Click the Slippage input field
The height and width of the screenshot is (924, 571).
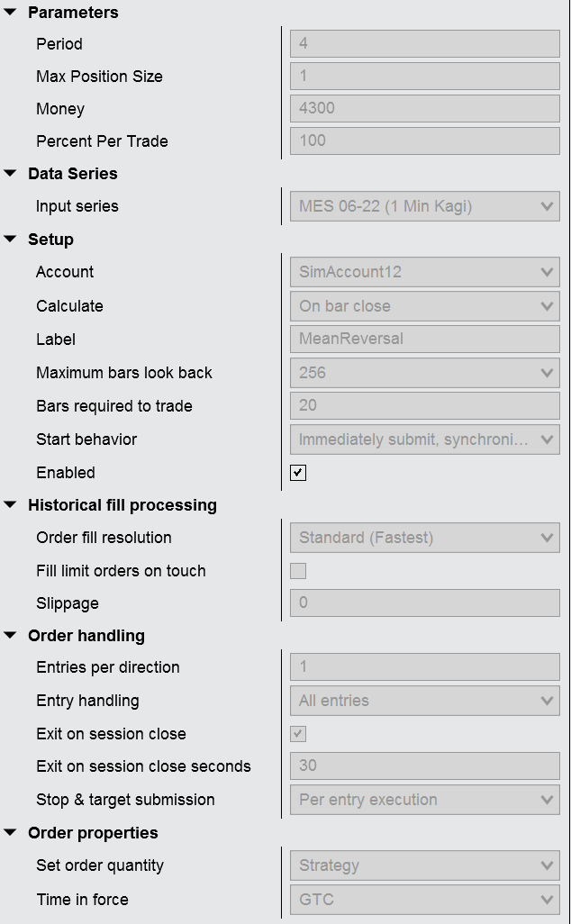tap(424, 602)
